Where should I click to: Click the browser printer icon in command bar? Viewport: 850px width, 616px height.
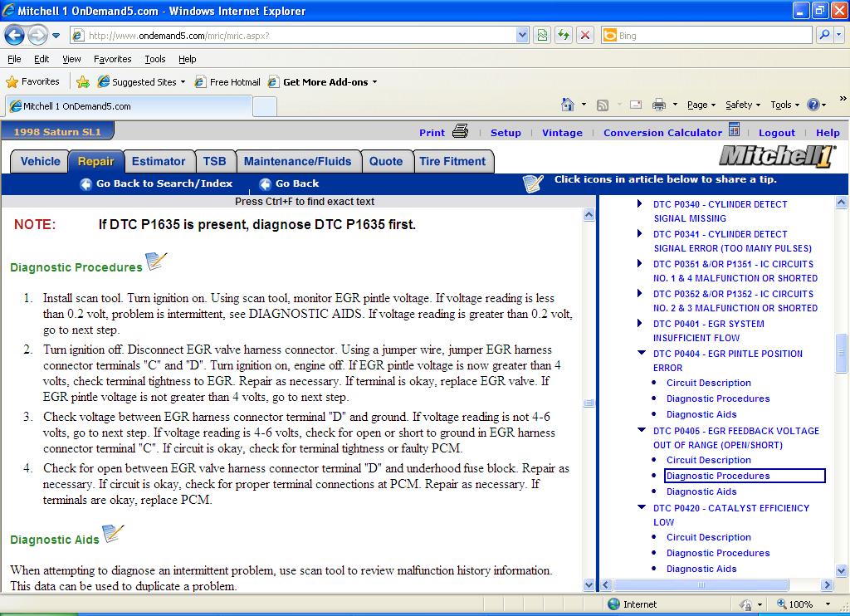pyautogui.click(x=658, y=105)
